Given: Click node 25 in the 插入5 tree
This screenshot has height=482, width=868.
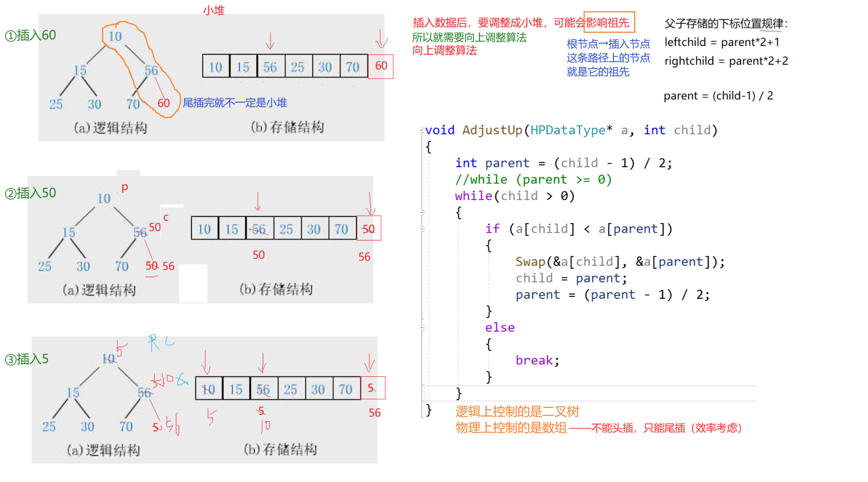Looking at the screenshot, I should [x=49, y=426].
